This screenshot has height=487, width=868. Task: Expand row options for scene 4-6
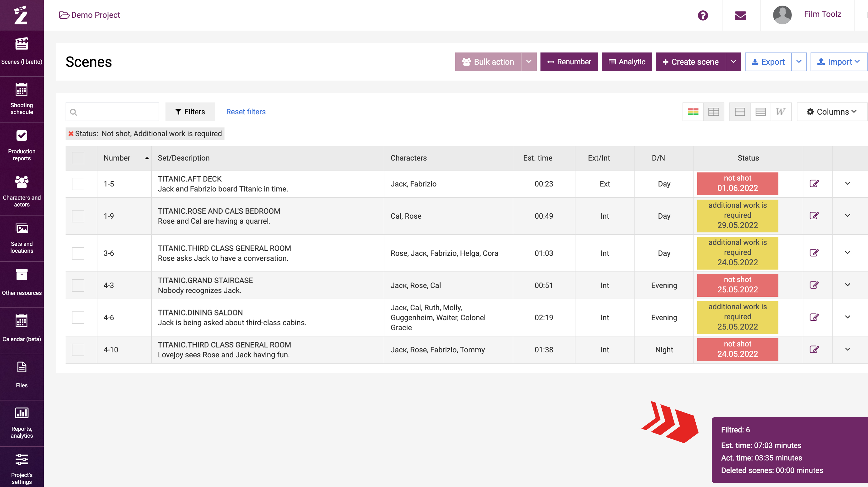click(847, 317)
